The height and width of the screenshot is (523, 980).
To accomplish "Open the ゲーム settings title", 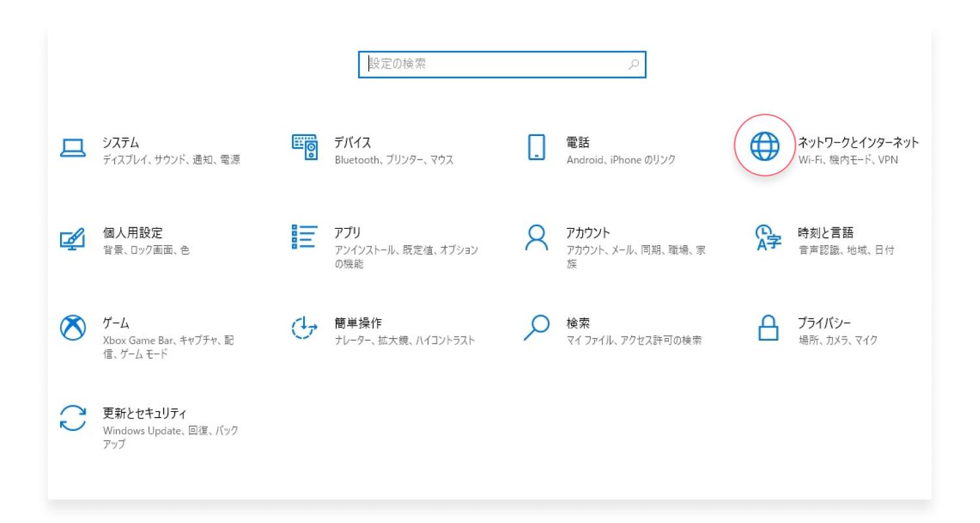I will tap(116, 323).
